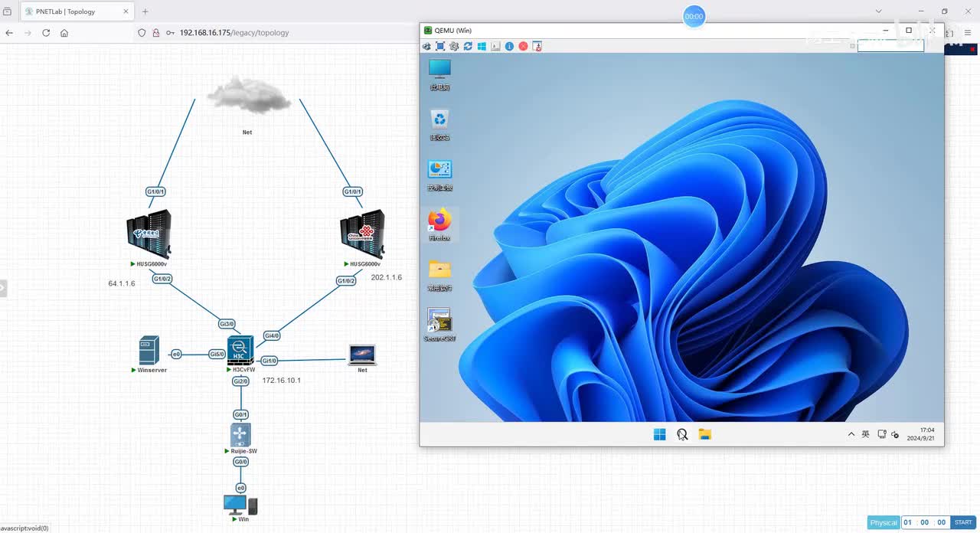Screen dimensions: 980x533
Task: Open This PC desktop icon in VM
Action: (439, 74)
